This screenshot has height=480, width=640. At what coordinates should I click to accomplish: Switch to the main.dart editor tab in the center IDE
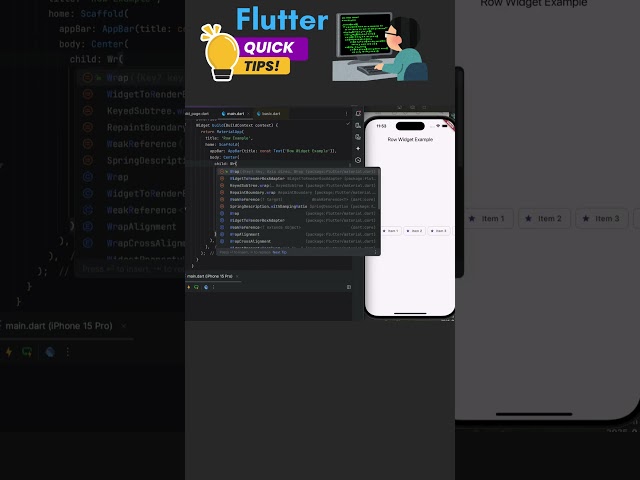coord(235,113)
